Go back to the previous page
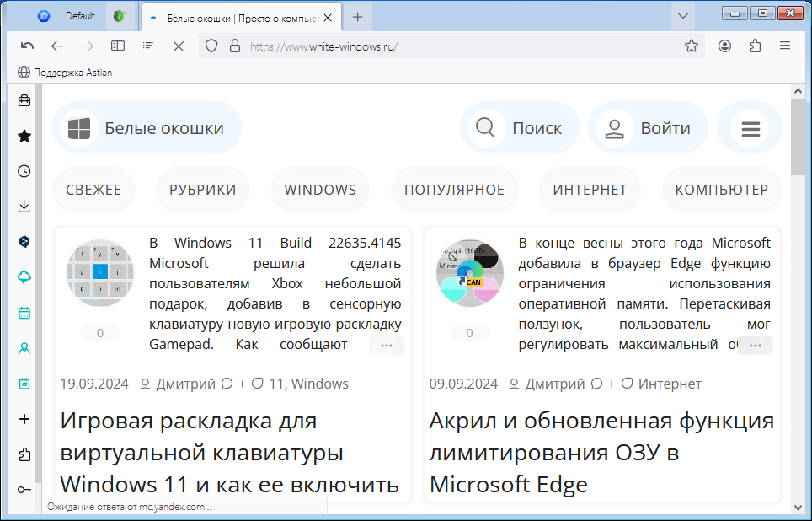The height and width of the screenshot is (521, 812). point(57,46)
